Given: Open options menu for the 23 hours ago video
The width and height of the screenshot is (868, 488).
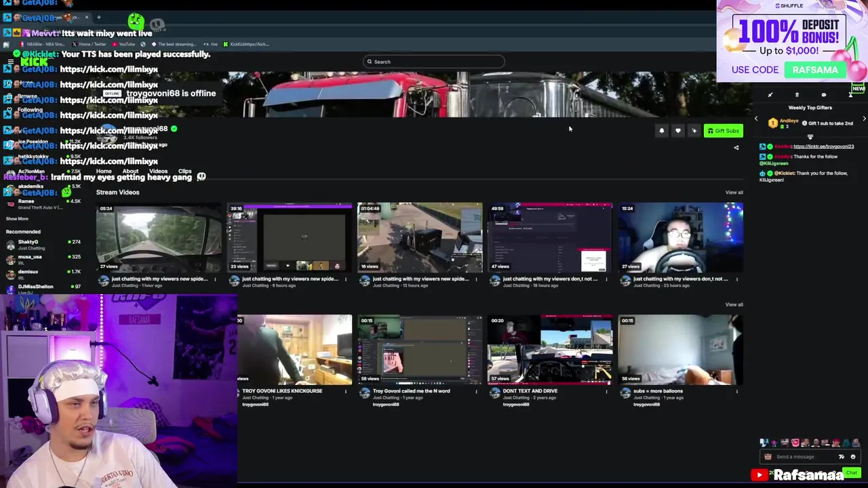Looking at the screenshot, I should click(736, 279).
